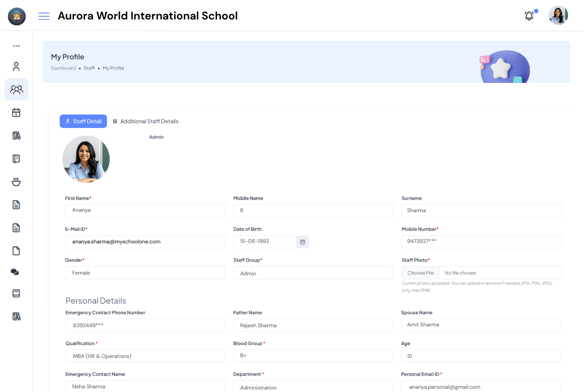The width and height of the screenshot is (583, 392).
Task: Open the hamburger menu next to school logo
Action: pyautogui.click(x=44, y=16)
